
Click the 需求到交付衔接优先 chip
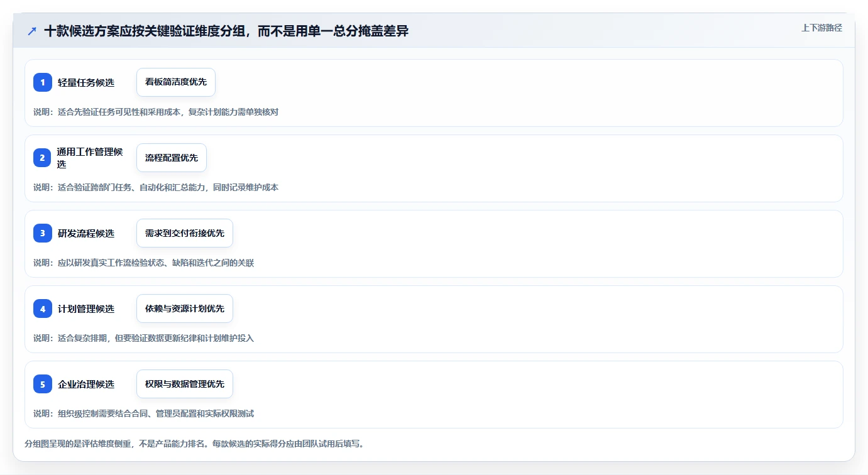[185, 233]
